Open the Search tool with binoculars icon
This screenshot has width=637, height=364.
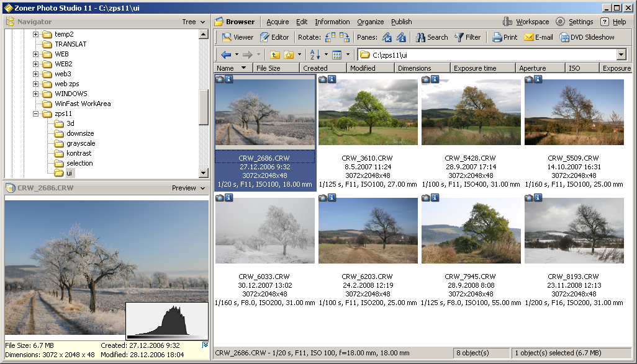tap(431, 37)
